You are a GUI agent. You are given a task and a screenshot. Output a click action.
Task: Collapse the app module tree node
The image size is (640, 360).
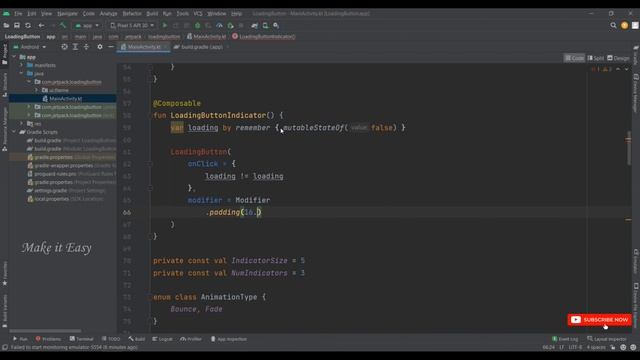pyautogui.click(x=14, y=57)
